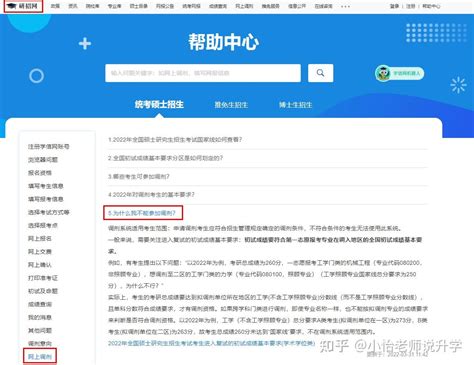Select the 统考硕士招生 tab
474x365 pixels.
click(159, 105)
